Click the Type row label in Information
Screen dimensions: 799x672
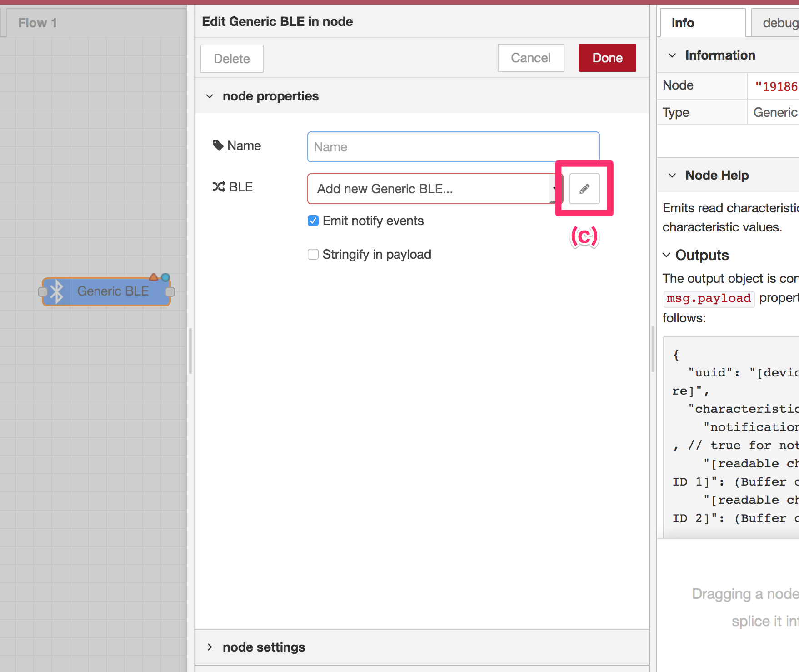pyautogui.click(x=676, y=112)
